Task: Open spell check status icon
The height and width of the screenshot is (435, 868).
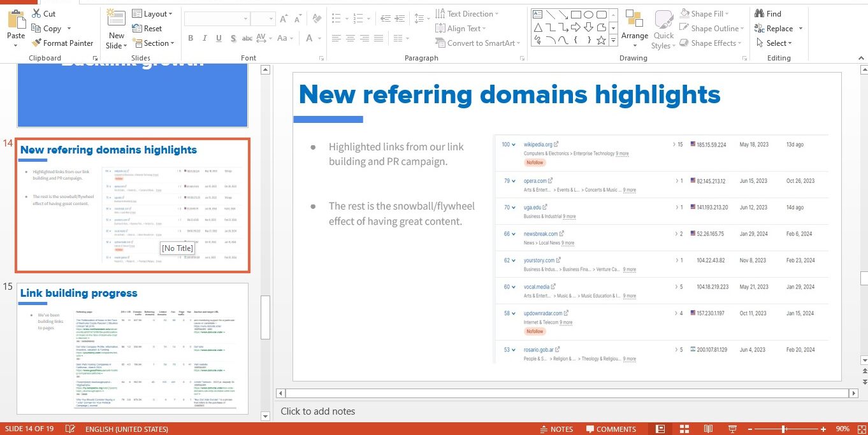Action: (x=70, y=429)
